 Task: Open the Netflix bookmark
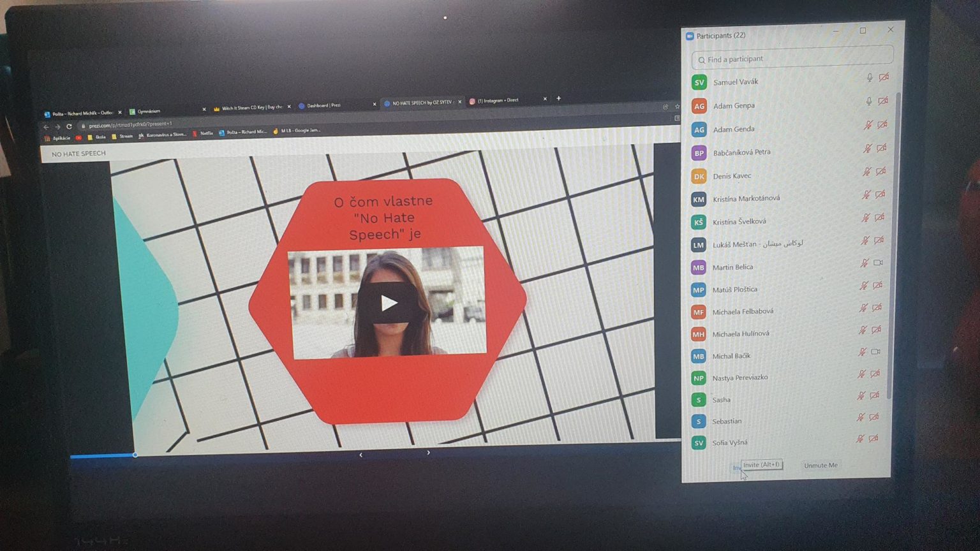pyautogui.click(x=203, y=134)
